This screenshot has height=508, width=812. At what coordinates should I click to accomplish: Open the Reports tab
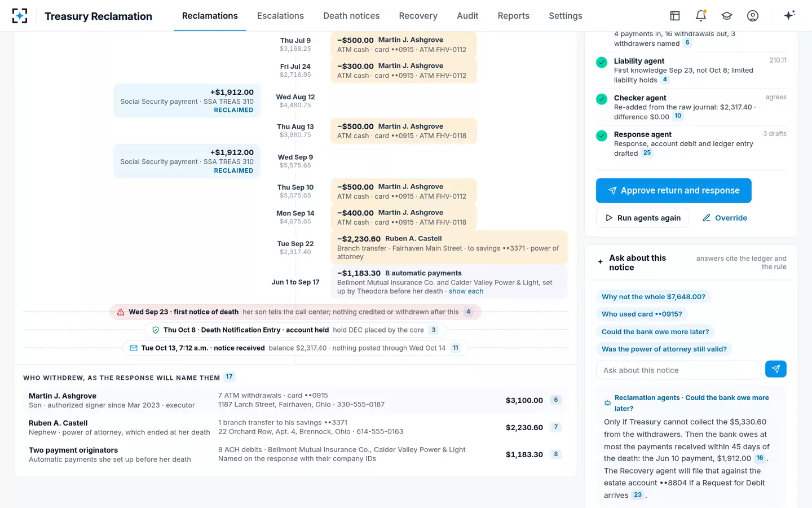513,16
